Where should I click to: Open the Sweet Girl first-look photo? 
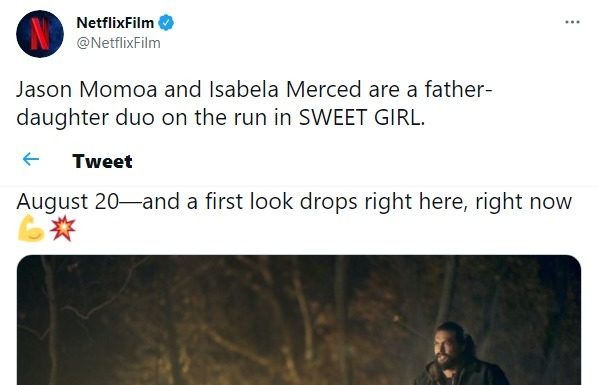point(299,320)
